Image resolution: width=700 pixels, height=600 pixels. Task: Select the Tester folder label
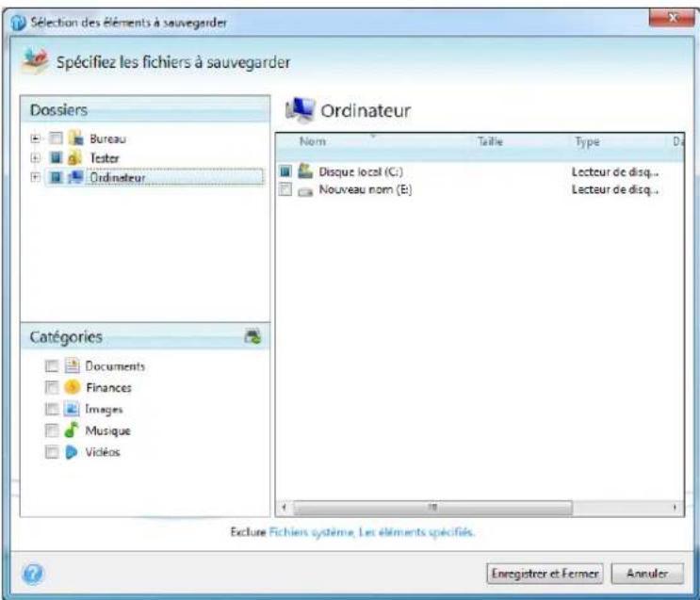(x=105, y=158)
